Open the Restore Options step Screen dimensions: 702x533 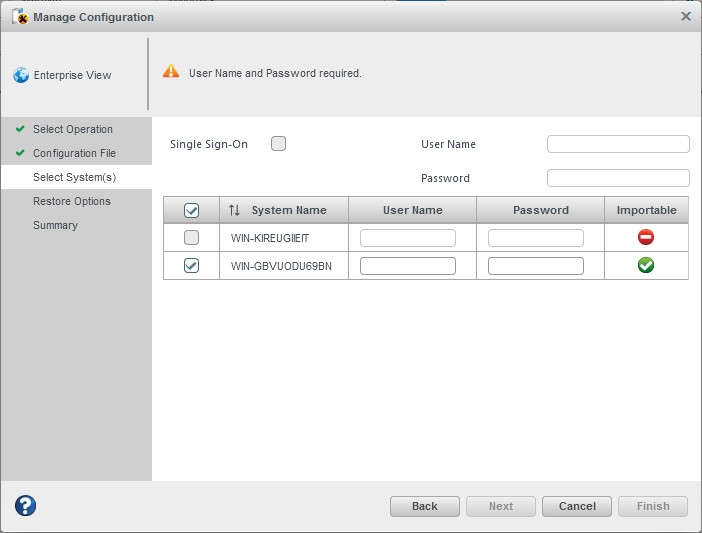pos(71,201)
